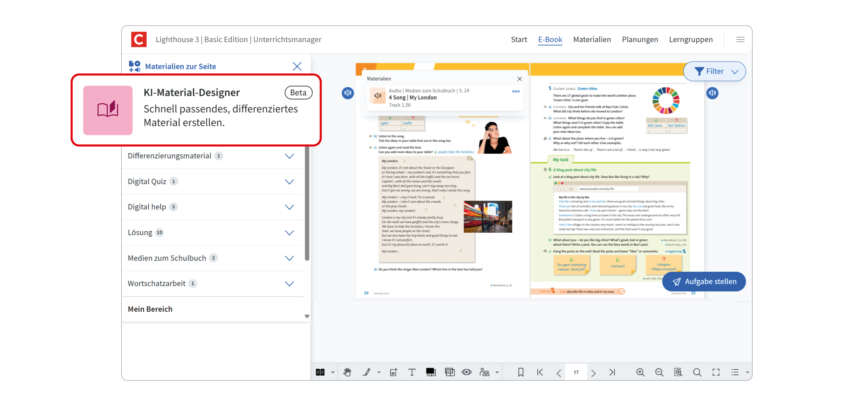
Task: Zoom into the e-book page
Action: point(640,372)
